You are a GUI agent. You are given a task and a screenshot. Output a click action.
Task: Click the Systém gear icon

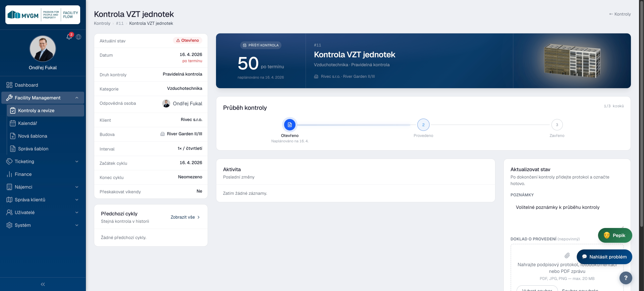(x=9, y=225)
